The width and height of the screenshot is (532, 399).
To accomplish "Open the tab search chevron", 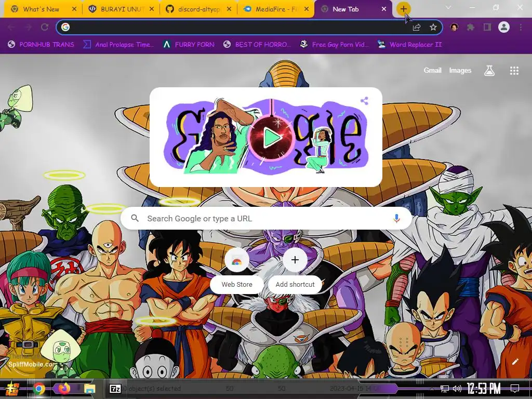I will [448, 7].
